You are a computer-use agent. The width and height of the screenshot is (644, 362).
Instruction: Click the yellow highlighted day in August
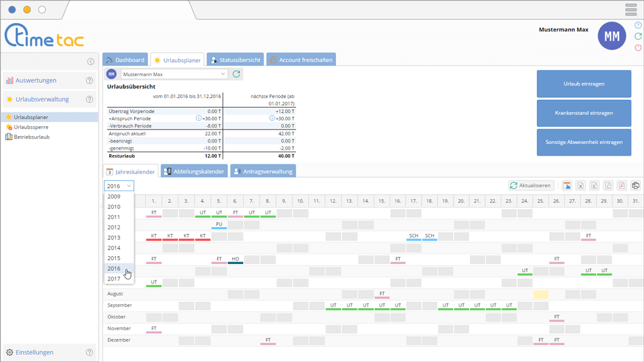(541, 294)
